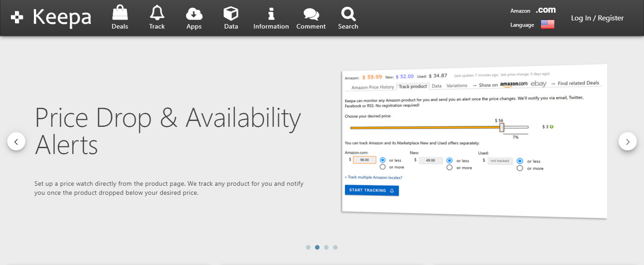Select the US flag language option

point(548,24)
